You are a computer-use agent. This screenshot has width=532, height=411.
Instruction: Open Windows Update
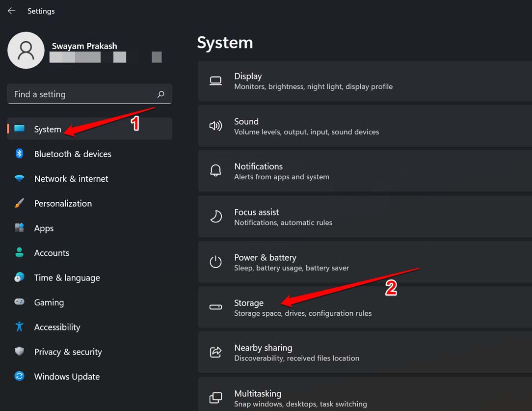coord(66,377)
